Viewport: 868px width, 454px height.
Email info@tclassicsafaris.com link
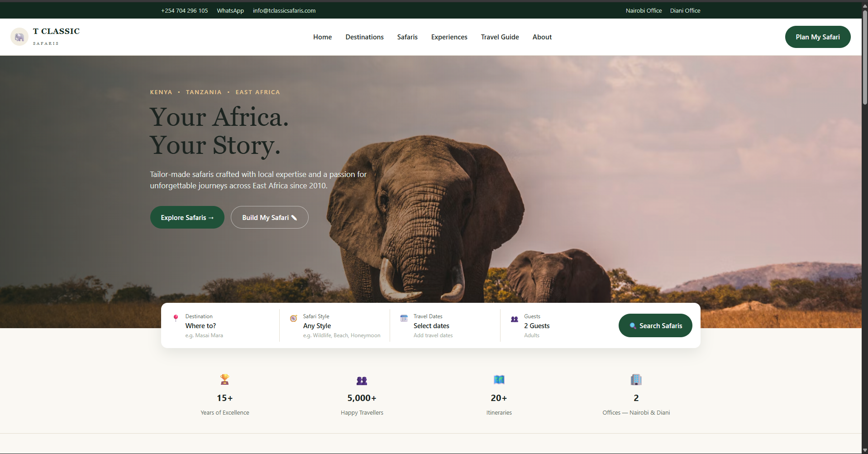click(284, 10)
